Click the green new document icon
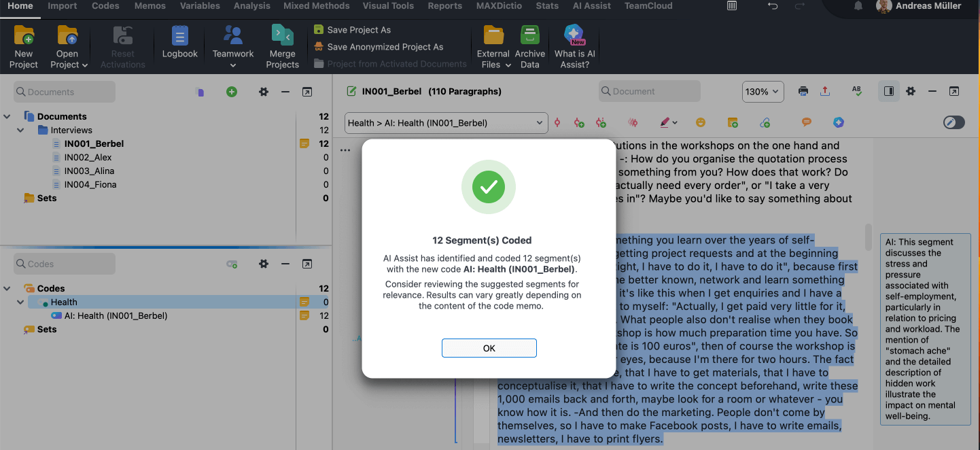Screen dimensions: 980x450 pos(232,92)
